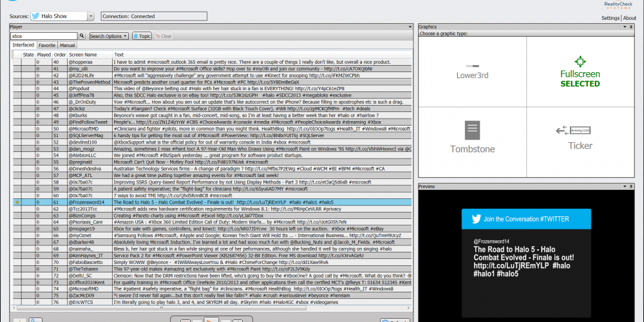Select the @Psoriasis_Care tweet row

213,222
